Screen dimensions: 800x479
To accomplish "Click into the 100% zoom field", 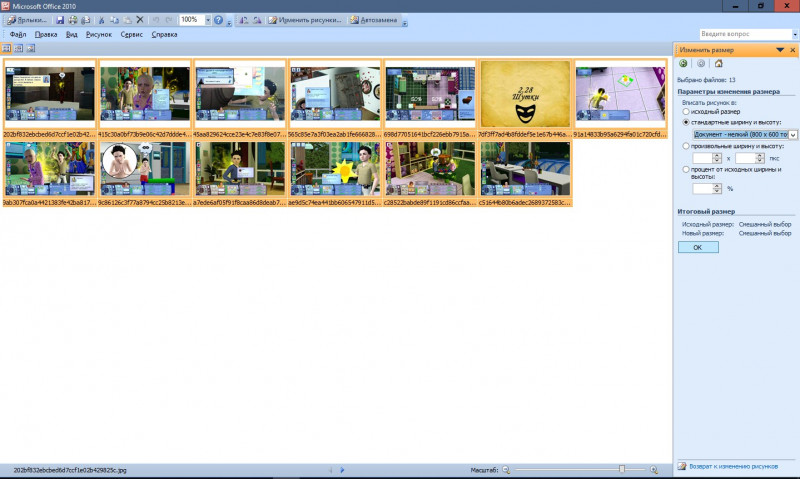I will point(192,20).
